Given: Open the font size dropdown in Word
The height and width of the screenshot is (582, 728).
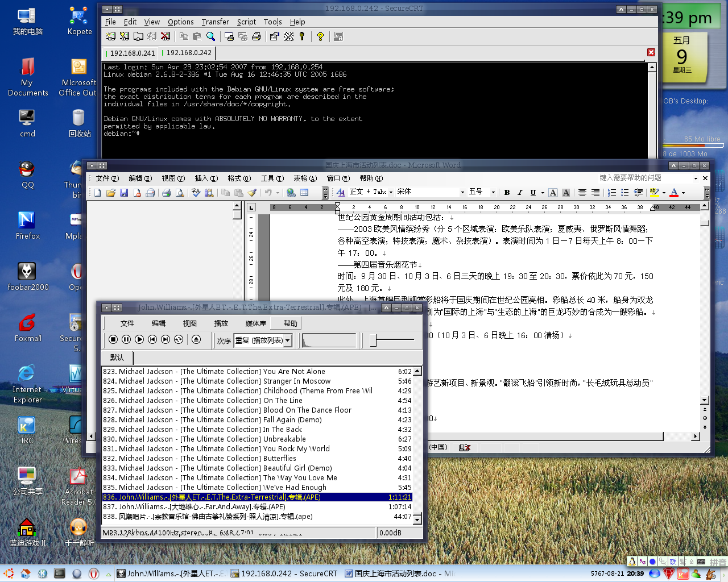Looking at the screenshot, I should [493, 192].
